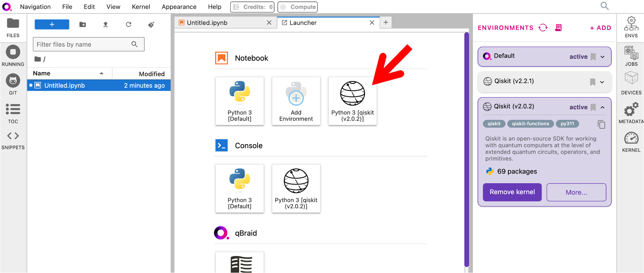This screenshot has width=644, height=273.
Task: Click the new launcher plus button
Action: (x=52, y=24)
